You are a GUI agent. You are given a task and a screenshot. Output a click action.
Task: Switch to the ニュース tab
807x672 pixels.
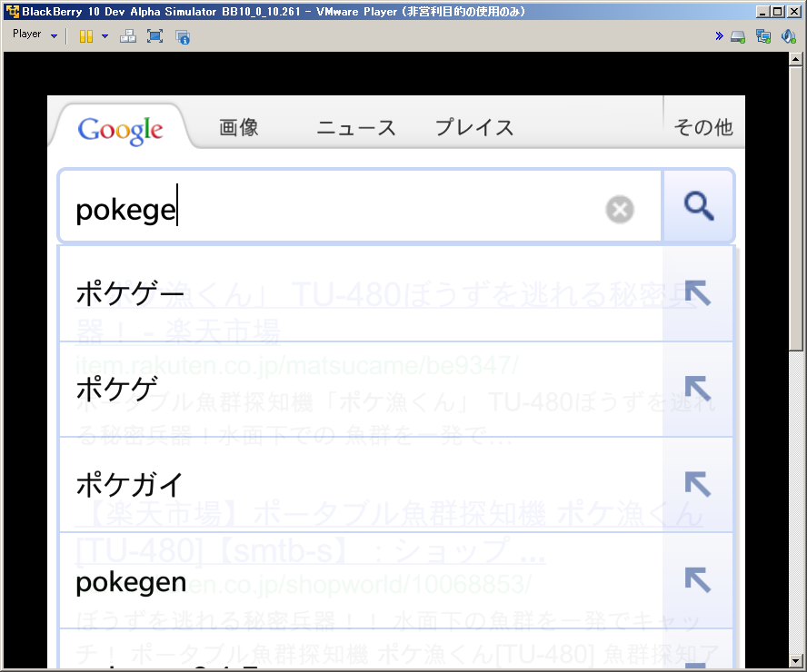356,127
